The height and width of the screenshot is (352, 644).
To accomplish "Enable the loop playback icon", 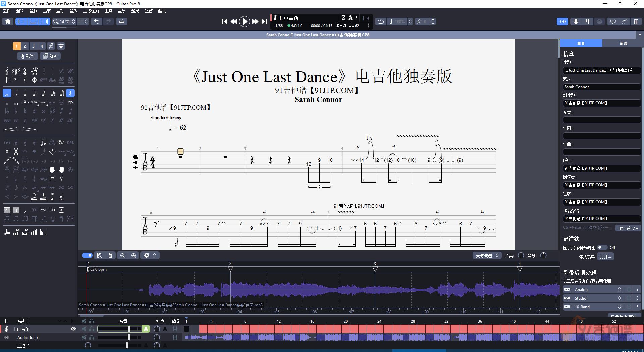I will pos(380,21).
